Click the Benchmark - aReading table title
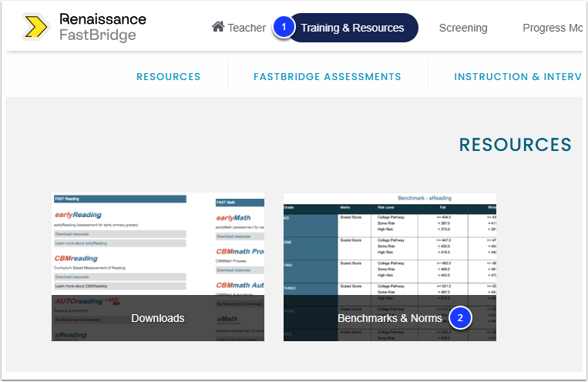The image size is (588, 382). click(x=425, y=198)
